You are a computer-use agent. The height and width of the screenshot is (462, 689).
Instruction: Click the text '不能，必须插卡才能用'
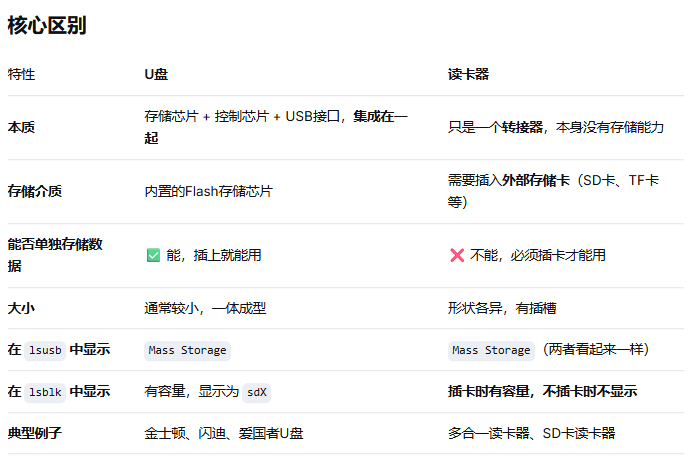pyautogui.click(x=538, y=255)
